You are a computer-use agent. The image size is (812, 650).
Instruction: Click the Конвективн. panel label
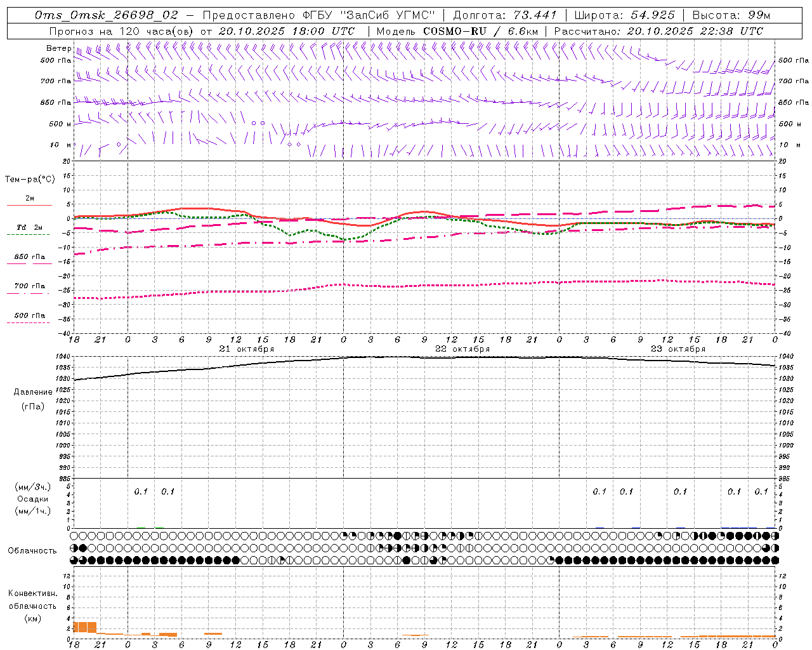(32, 594)
